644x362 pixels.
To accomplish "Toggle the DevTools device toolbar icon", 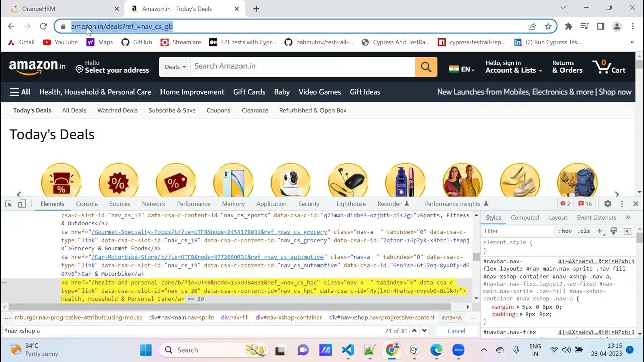I will [x=22, y=204].
